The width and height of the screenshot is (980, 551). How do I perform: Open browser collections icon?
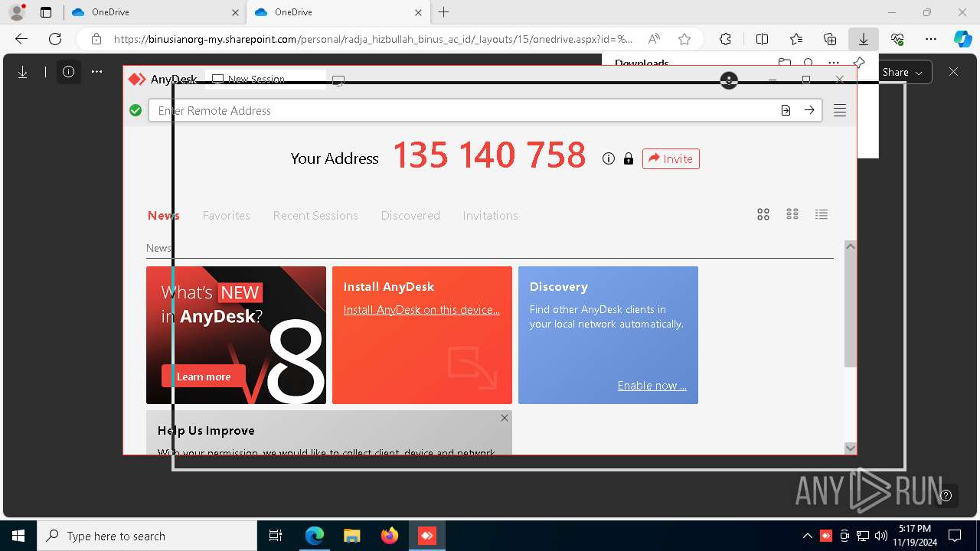[x=830, y=39]
